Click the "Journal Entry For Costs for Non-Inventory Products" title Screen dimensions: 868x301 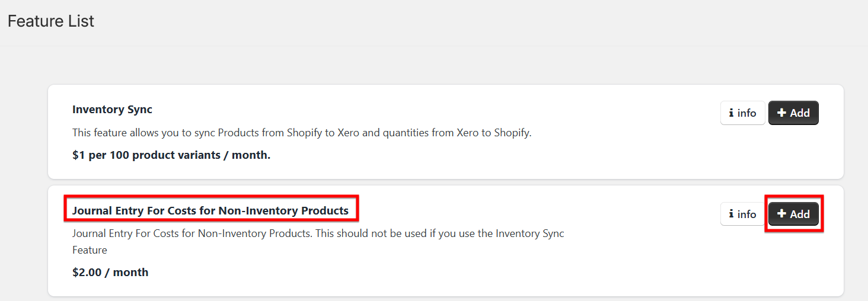(x=210, y=210)
